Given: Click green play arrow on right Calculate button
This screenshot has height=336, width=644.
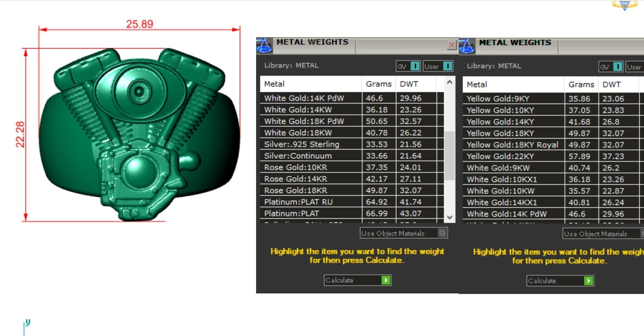Looking at the screenshot, I should [x=588, y=281].
